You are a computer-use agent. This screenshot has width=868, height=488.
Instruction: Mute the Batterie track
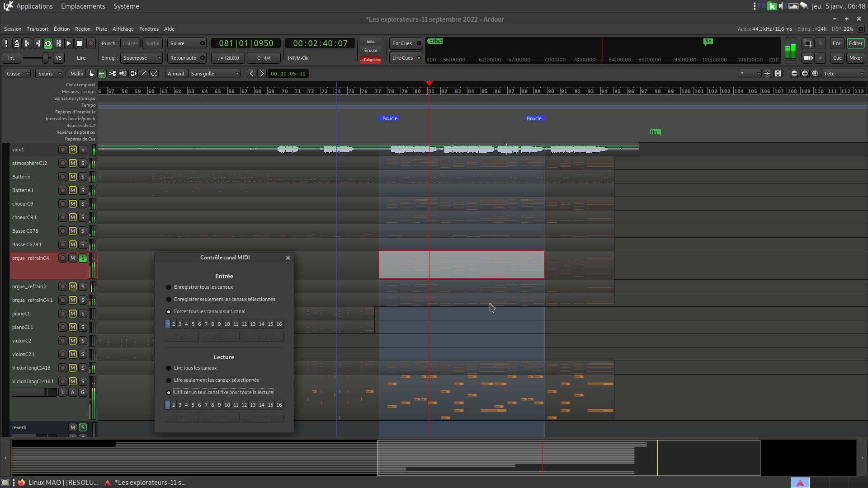point(73,177)
